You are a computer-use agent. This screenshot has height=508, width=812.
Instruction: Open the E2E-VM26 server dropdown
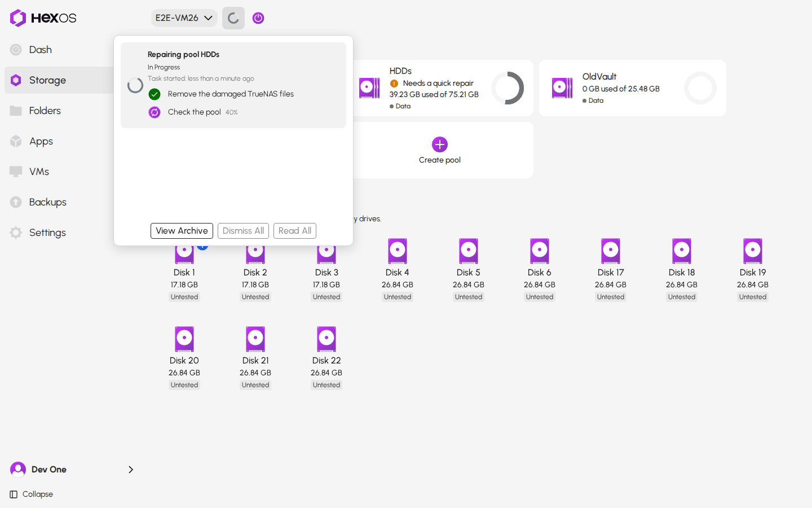[x=184, y=18]
